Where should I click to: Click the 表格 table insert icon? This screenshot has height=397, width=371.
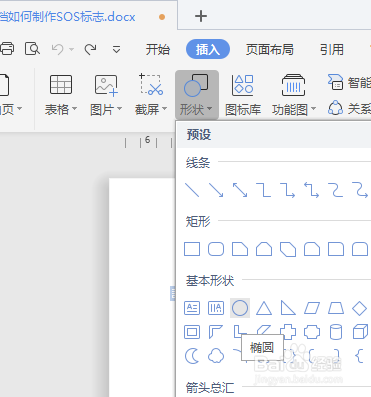[61, 84]
